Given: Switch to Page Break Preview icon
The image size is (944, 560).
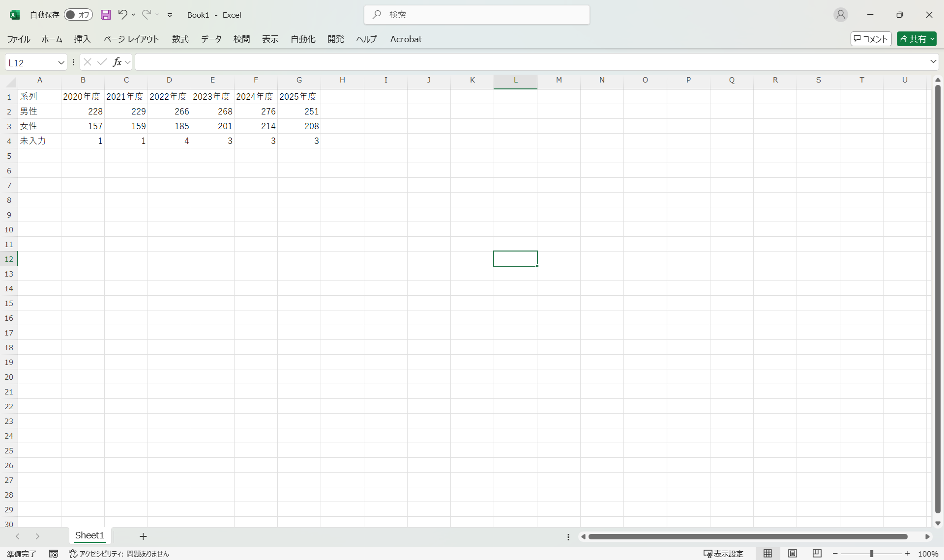Looking at the screenshot, I should (817, 554).
